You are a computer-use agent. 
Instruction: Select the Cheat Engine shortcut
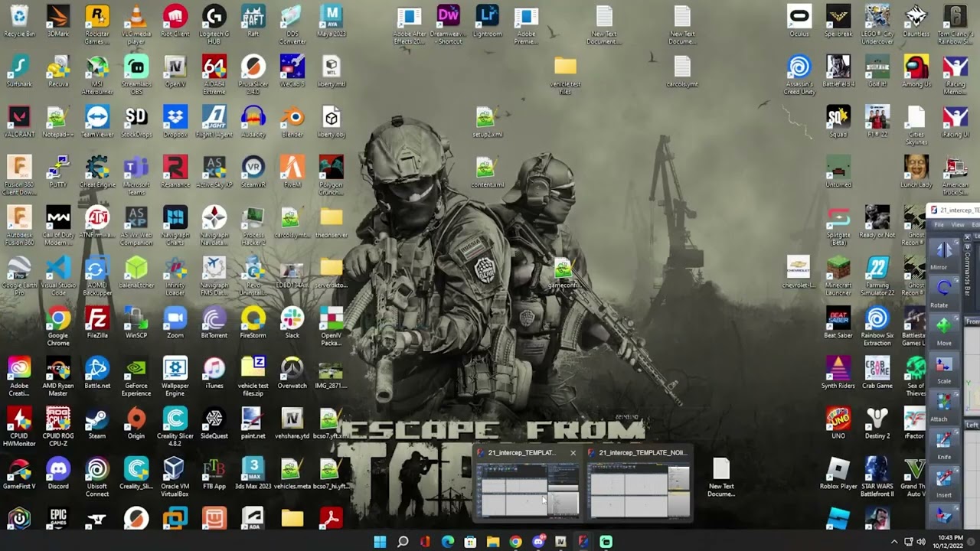[97, 172]
